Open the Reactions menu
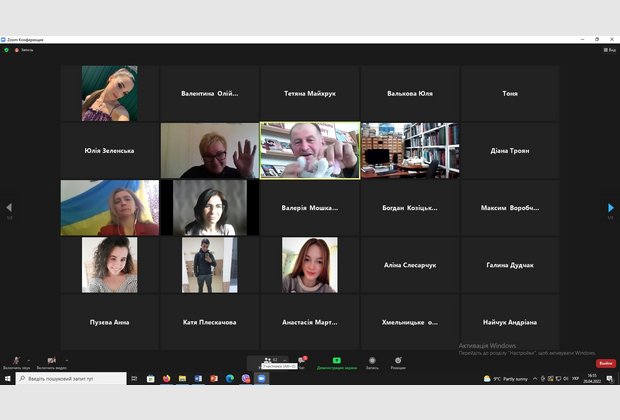Viewport: 620px width, 420px height. click(x=398, y=361)
